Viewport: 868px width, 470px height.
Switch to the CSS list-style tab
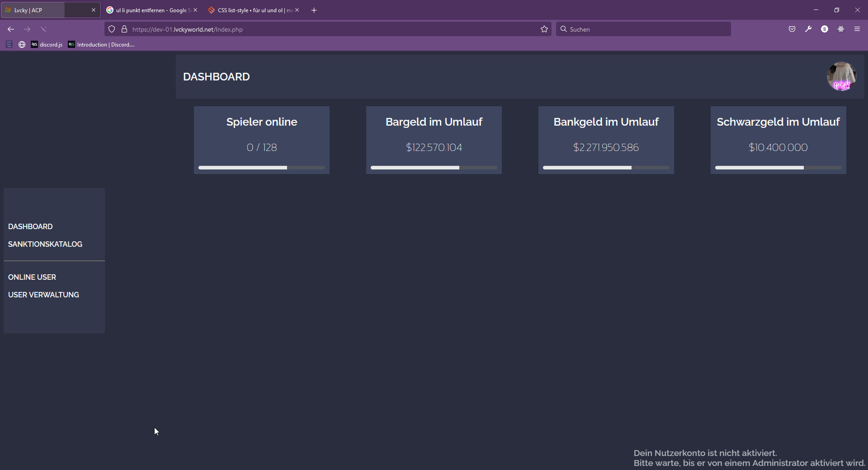[x=251, y=10]
